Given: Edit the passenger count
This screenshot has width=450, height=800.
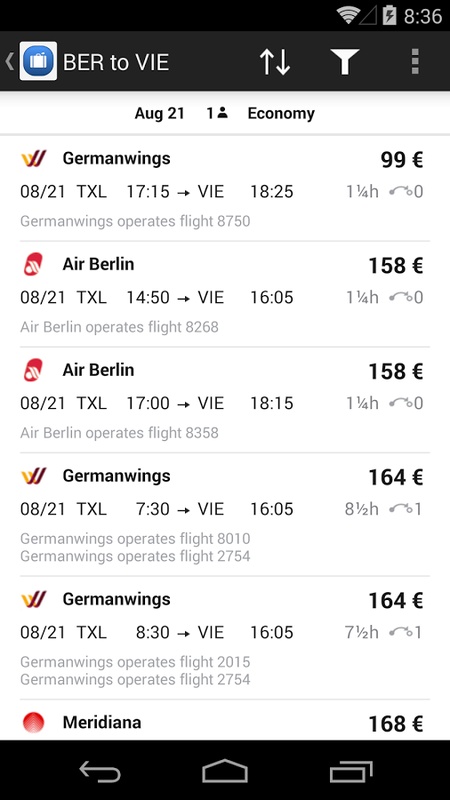Looking at the screenshot, I should [217, 113].
